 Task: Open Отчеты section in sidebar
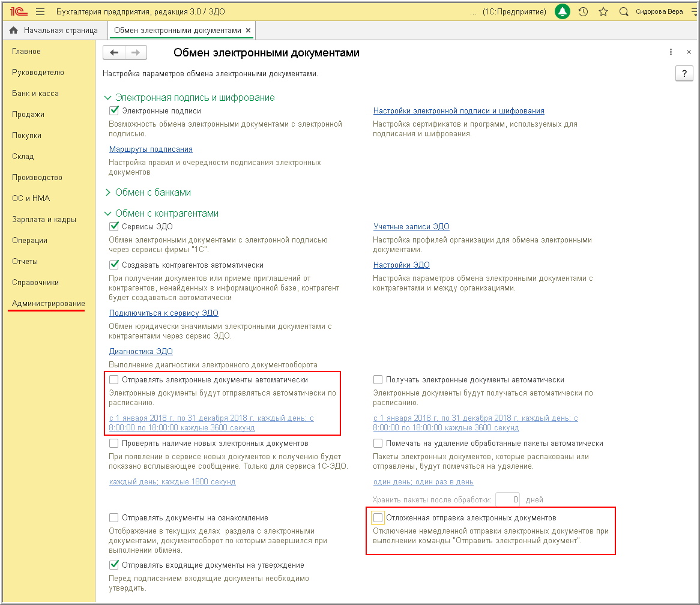(x=25, y=261)
